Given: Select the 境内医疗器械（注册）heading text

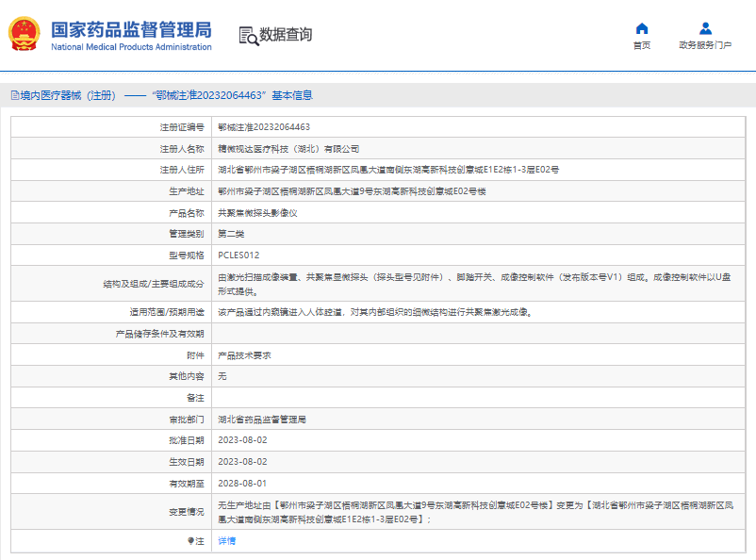Looking at the screenshot, I should pos(68,95).
